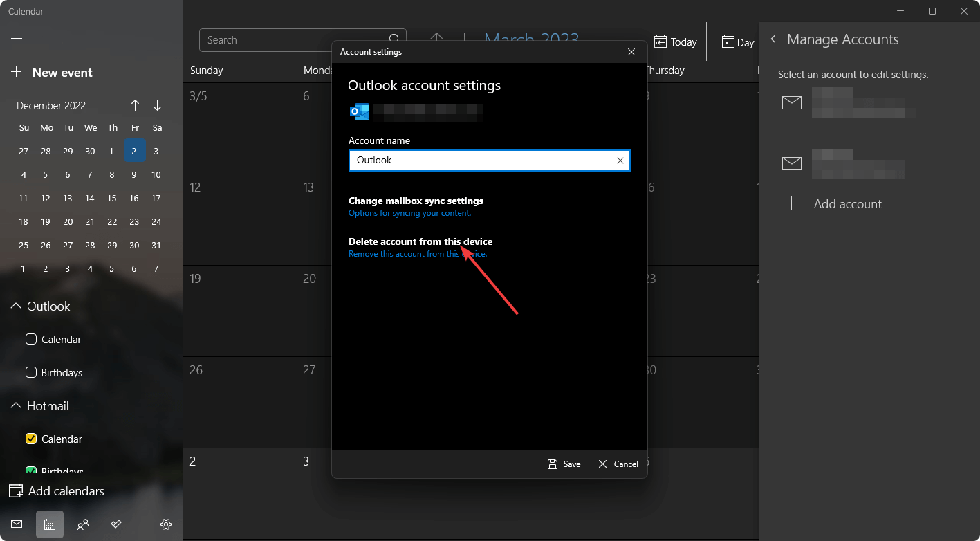Click day 12 in the main calendar grid
Image resolution: width=980 pixels, height=541 pixels.
tap(239, 219)
